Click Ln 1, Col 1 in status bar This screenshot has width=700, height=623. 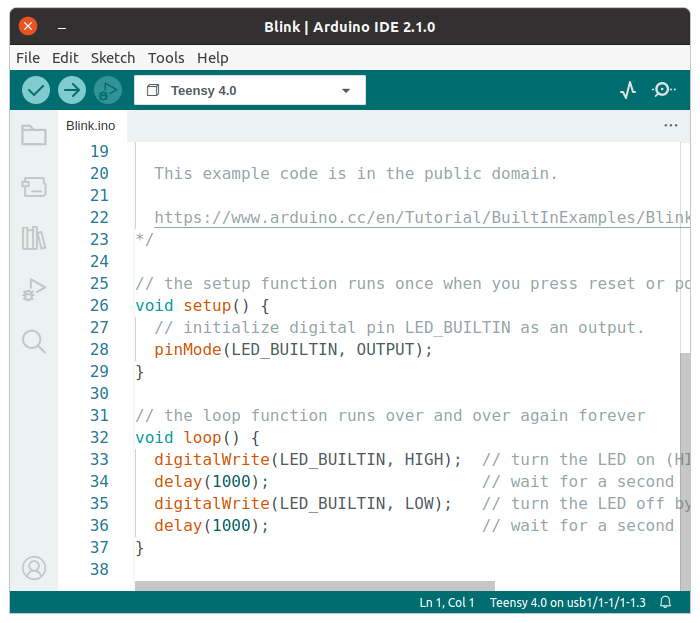coord(446,602)
